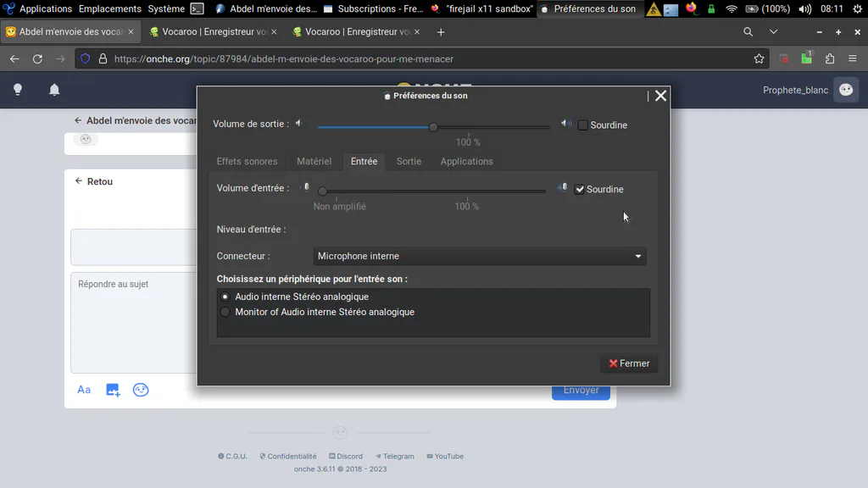
Task: Click the Répondre au sujet text area
Action: click(x=134, y=323)
